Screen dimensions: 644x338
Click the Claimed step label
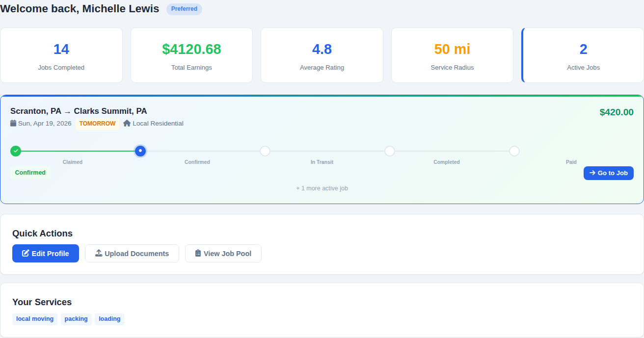click(73, 162)
